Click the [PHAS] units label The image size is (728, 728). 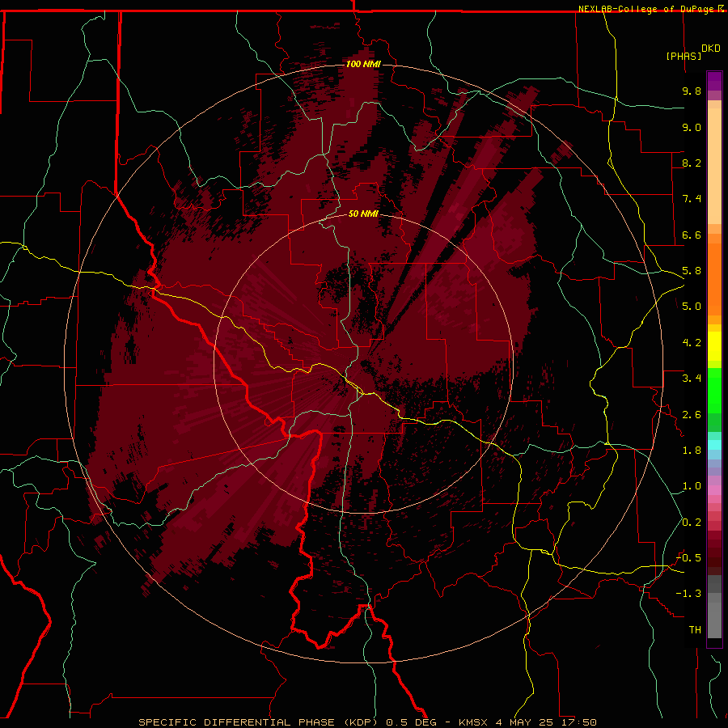coord(684,56)
